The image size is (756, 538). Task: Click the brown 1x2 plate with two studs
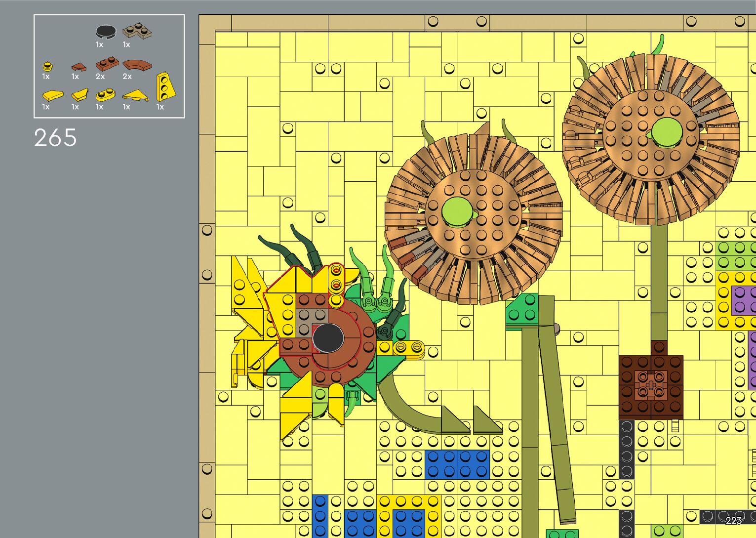pos(107,64)
